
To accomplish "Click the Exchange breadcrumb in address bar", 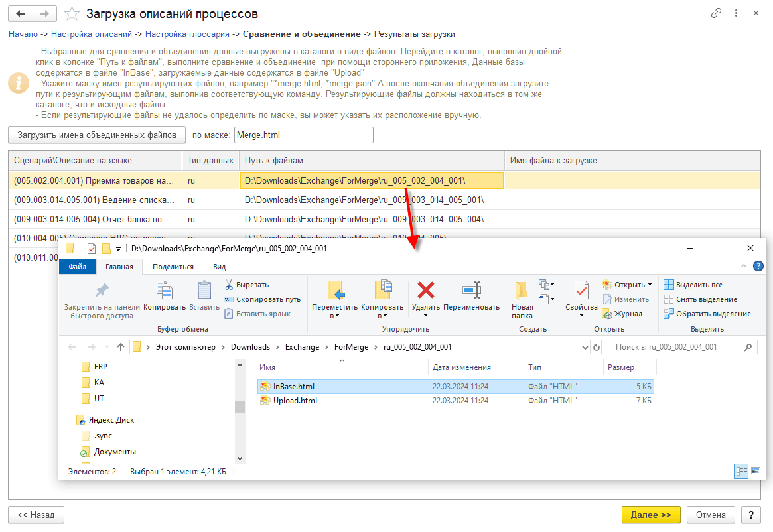I will point(302,347).
